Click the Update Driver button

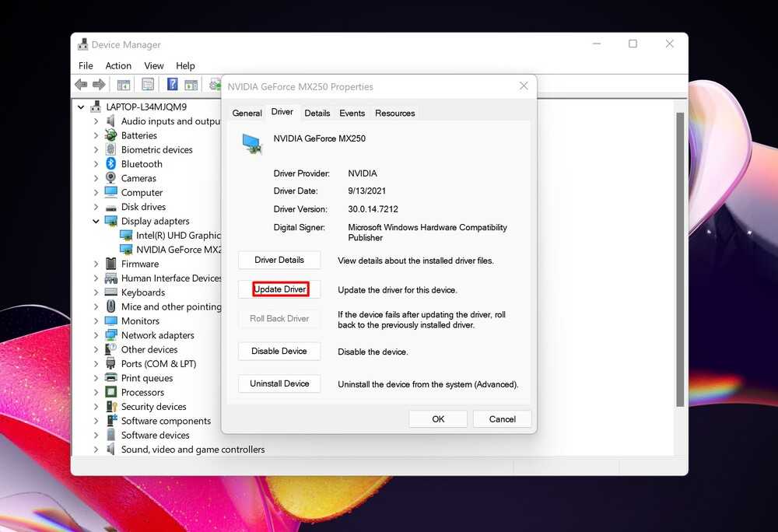(x=279, y=289)
